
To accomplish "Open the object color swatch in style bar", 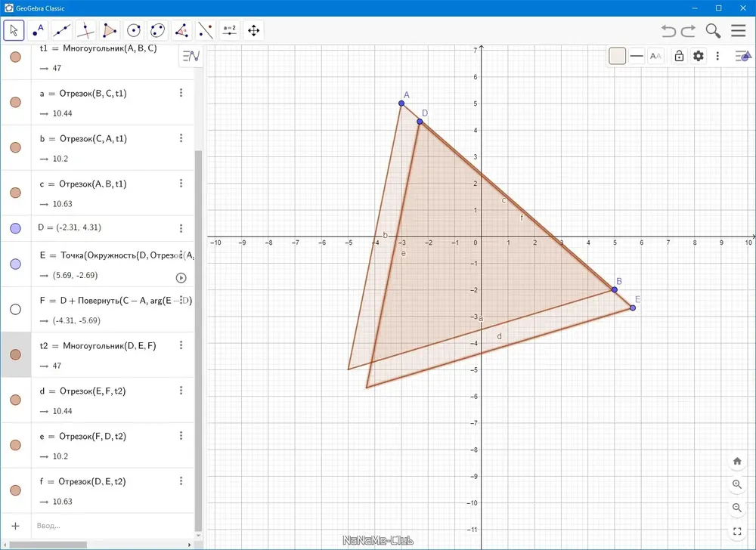I will pyautogui.click(x=617, y=56).
